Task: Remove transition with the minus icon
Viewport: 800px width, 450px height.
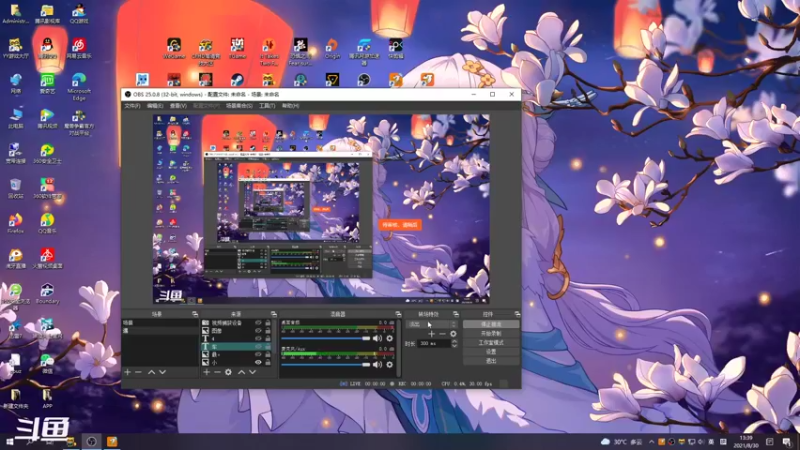Action: click(442, 334)
